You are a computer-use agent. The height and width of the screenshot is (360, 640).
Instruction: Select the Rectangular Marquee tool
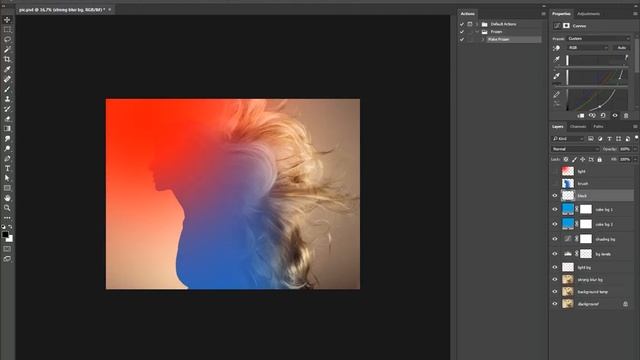[7, 29]
